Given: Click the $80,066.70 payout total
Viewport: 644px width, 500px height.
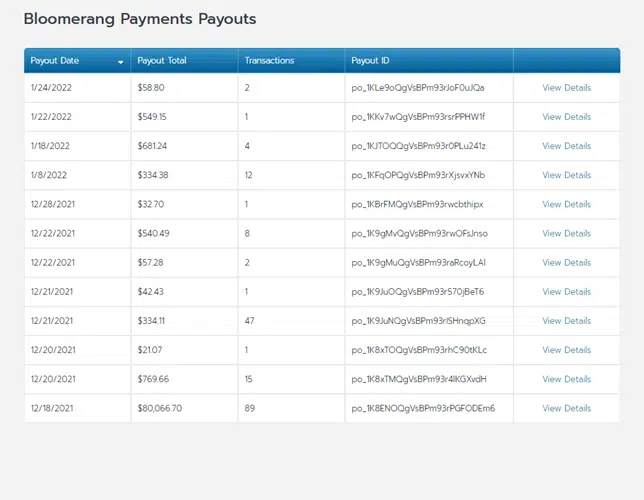Looking at the screenshot, I should 160,408.
